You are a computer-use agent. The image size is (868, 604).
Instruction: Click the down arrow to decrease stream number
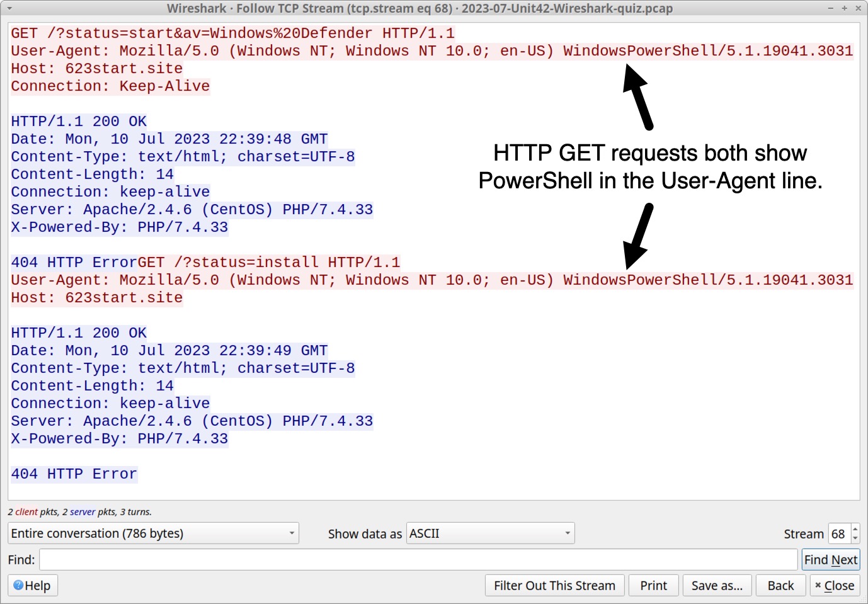click(x=854, y=538)
